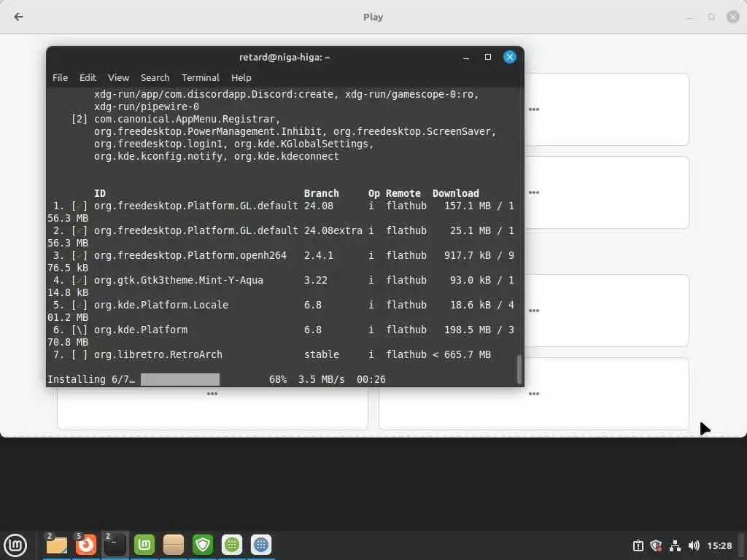Click the terminal vertical scrollbar
The image size is (747, 560).
click(519, 369)
